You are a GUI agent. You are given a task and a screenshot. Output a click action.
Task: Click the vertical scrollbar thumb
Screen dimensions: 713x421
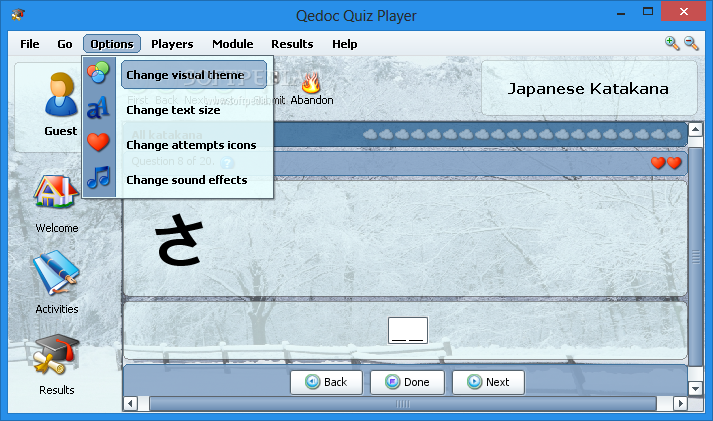point(695,256)
